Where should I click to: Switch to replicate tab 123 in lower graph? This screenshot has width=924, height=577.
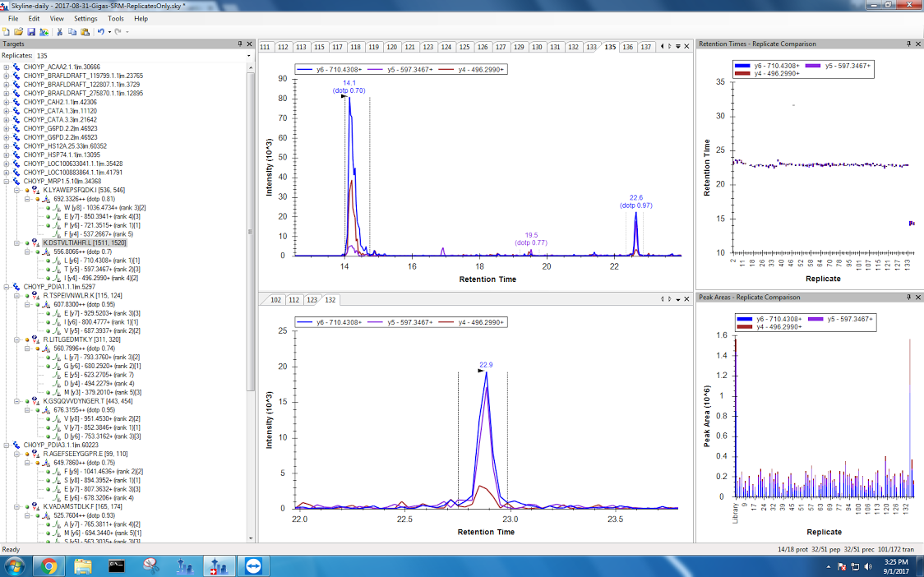tap(312, 300)
